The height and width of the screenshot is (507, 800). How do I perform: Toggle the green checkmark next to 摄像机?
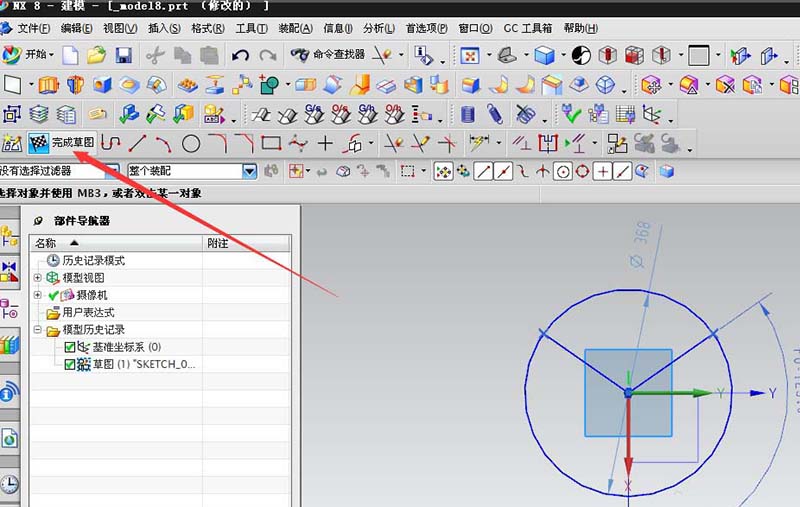pos(53,295)
